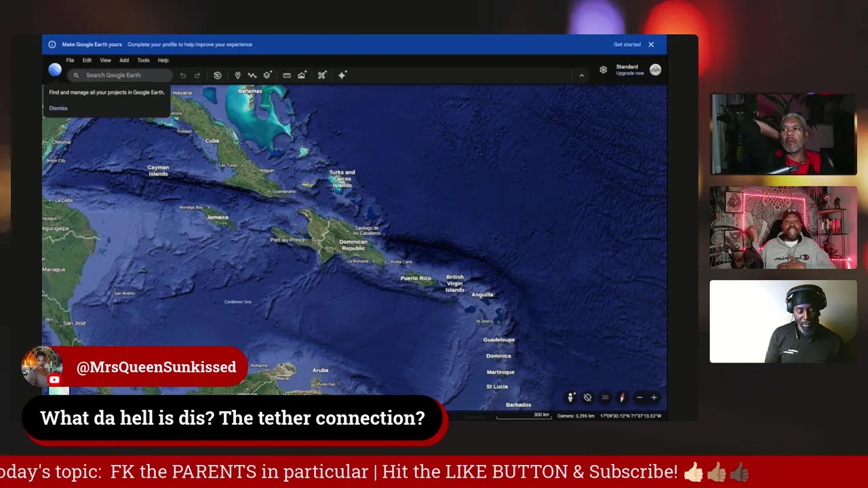This screenshot has width=868, height=488.
Task: Click the camera altitude 3,295 km readout
Action: [576, 415]
